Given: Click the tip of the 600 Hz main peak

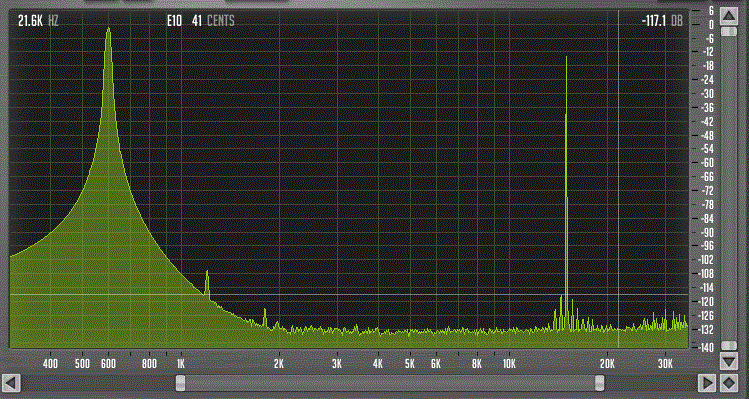Looking at the screenshot, I should click(108, 30).
